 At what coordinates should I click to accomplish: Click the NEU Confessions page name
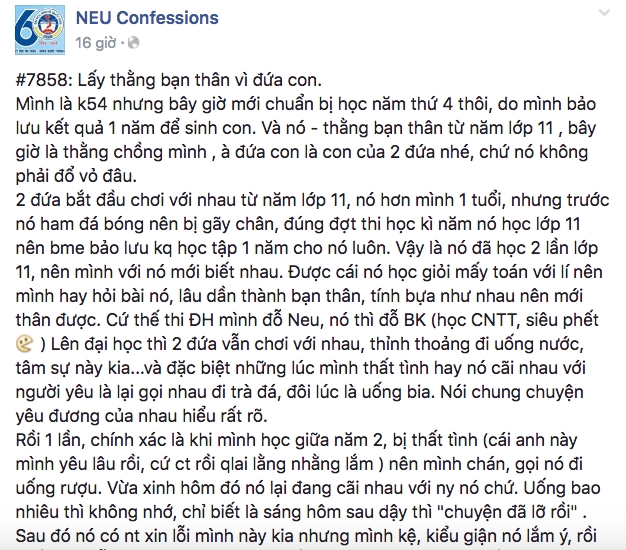148,19
